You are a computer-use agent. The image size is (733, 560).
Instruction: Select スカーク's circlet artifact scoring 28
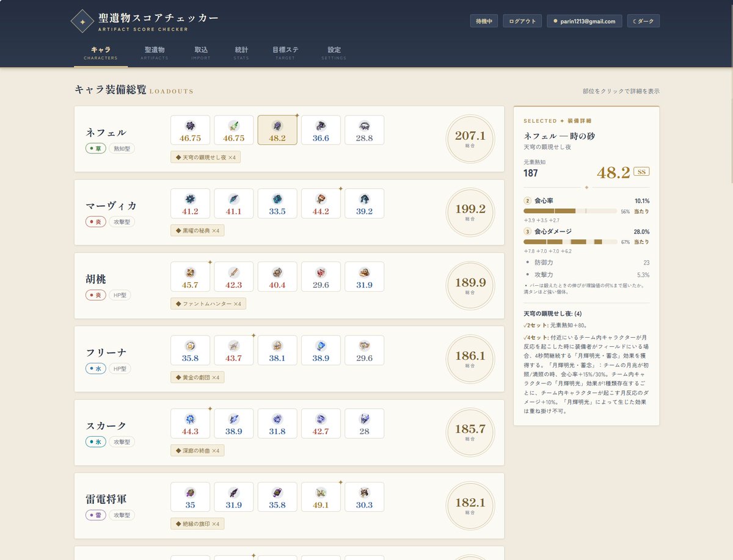pyautogui.click(x=364, y=423)
